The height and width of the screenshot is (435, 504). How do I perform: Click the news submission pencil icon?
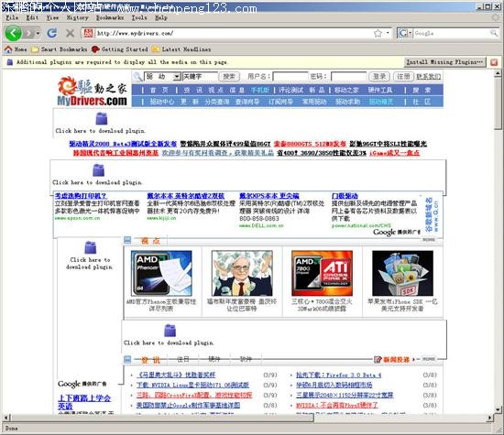[378, 359]
